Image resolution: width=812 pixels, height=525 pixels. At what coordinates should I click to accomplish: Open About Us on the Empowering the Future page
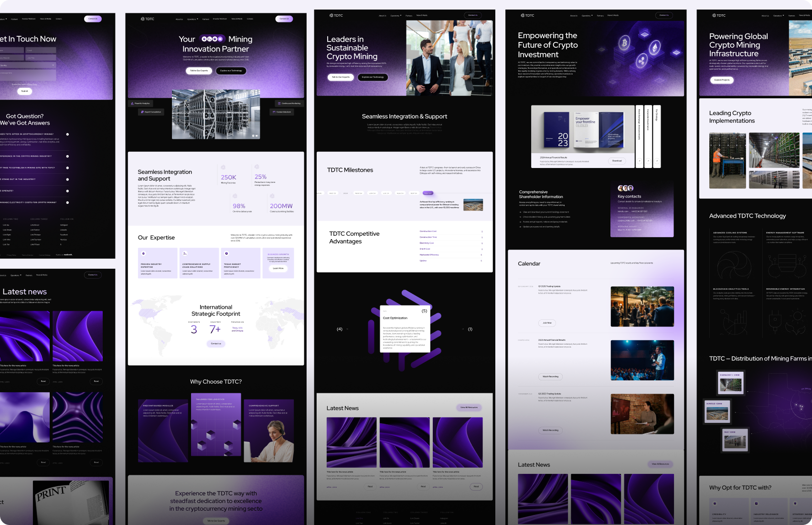574,15
